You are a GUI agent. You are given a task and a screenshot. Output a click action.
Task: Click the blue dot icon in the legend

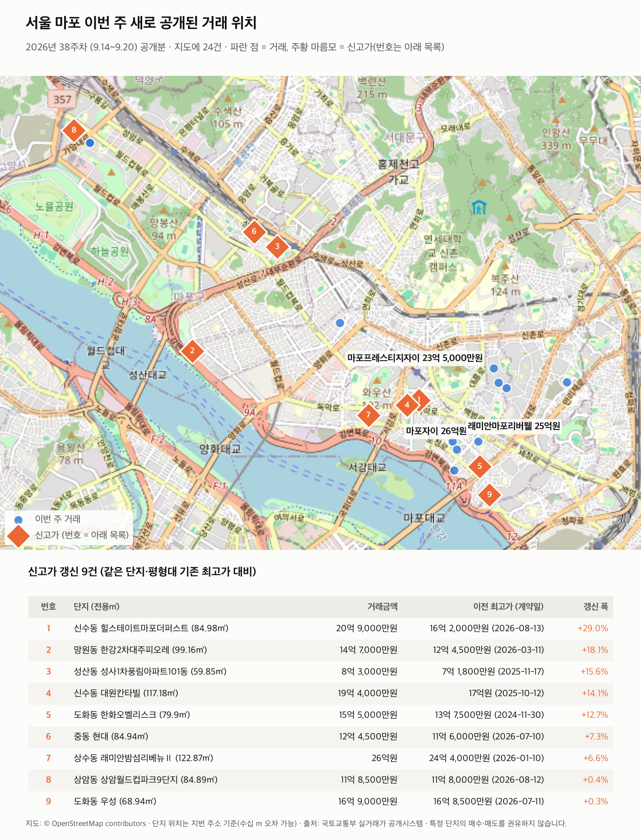pos(19,519)
